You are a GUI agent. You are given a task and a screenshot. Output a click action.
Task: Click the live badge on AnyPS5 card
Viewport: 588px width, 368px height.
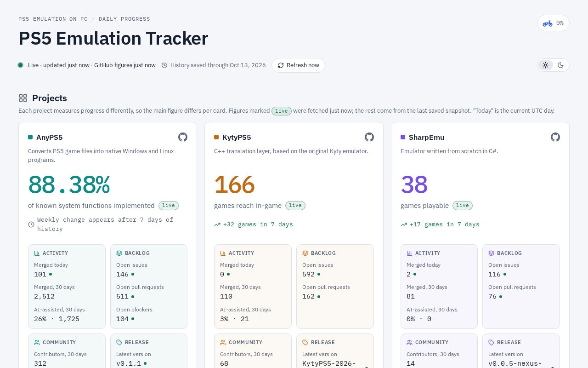click(169, 206)
